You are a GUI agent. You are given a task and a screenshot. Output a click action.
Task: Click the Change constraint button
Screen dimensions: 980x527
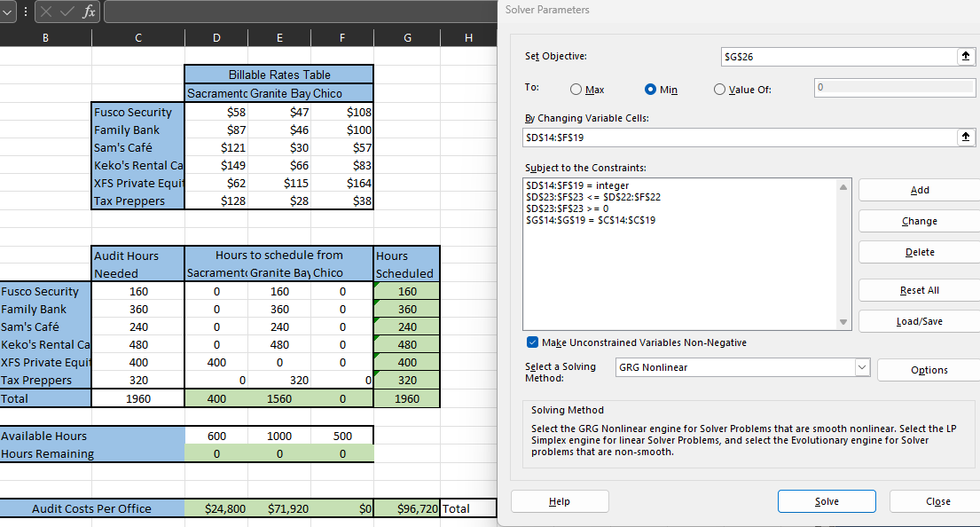(x=920, y=221)
